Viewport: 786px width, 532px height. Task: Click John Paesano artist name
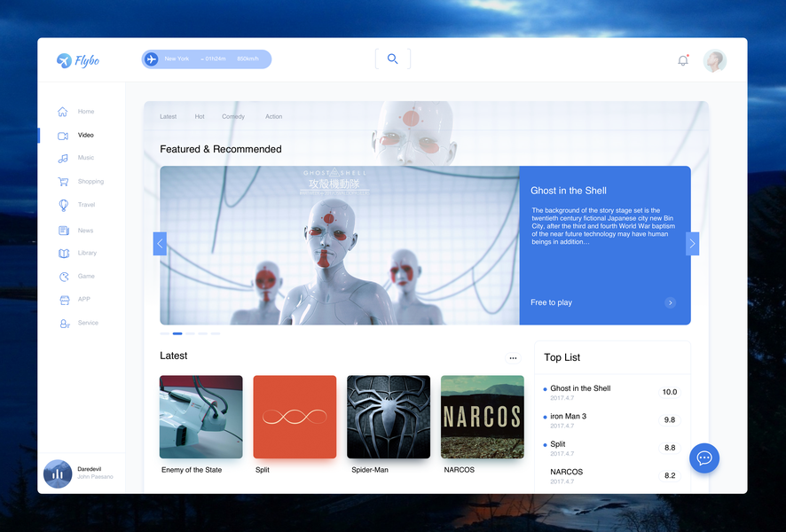pos(95,477)
